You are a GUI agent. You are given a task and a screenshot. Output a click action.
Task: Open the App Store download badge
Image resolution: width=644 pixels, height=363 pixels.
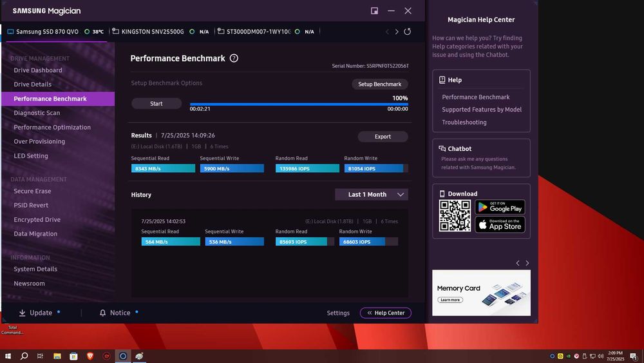coord(500,224)
